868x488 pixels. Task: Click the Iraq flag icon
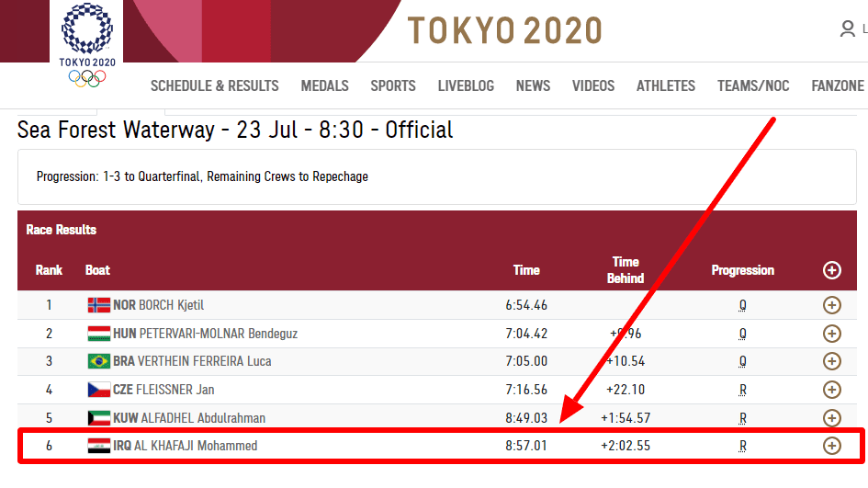click(98, 446)
